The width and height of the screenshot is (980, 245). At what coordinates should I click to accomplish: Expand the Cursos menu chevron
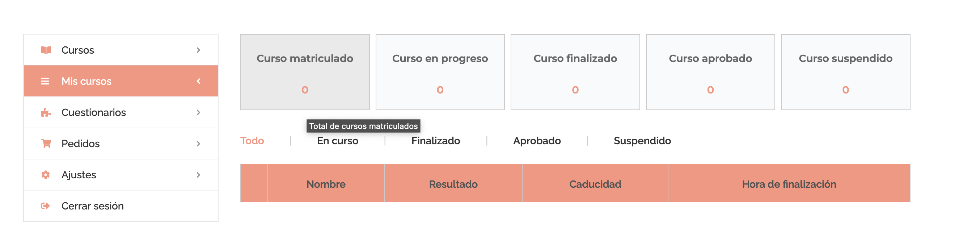pos(198,50)
